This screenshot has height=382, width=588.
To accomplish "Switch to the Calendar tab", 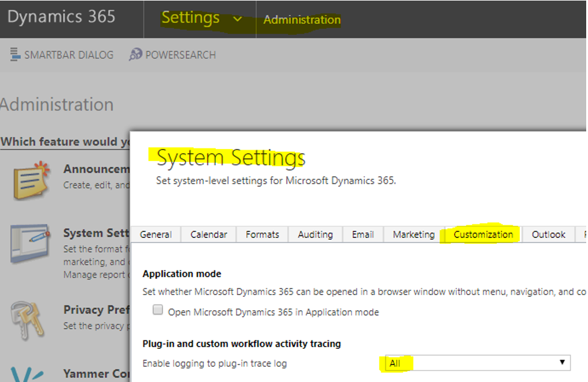I will pos(209,235).
